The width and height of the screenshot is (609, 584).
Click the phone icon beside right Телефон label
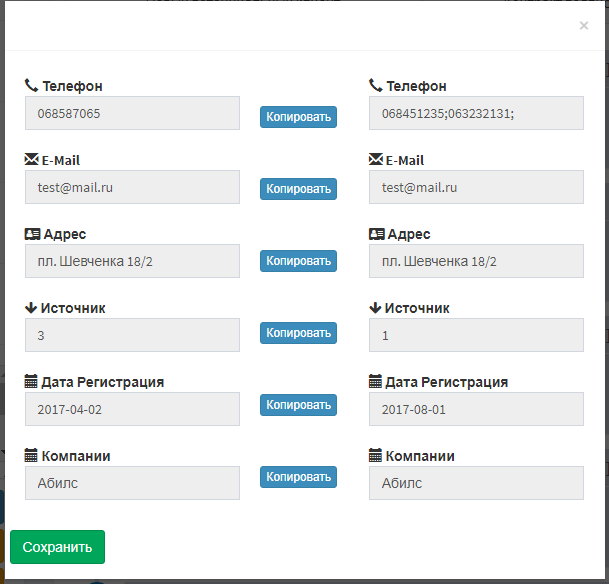pyautogui.click(x=376, y=86)
